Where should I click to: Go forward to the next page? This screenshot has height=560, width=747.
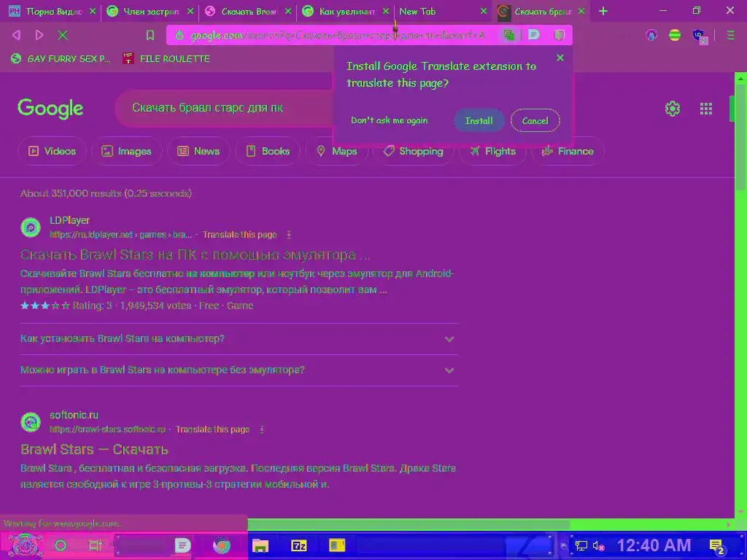[39, 35]
